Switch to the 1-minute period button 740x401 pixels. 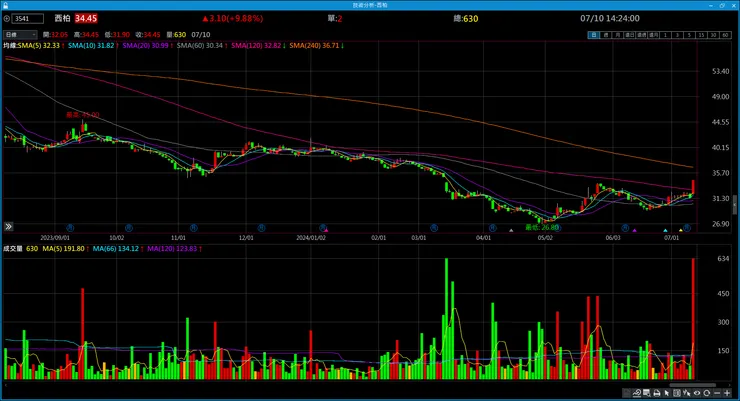pyautogui.click(x=665, y=35)
